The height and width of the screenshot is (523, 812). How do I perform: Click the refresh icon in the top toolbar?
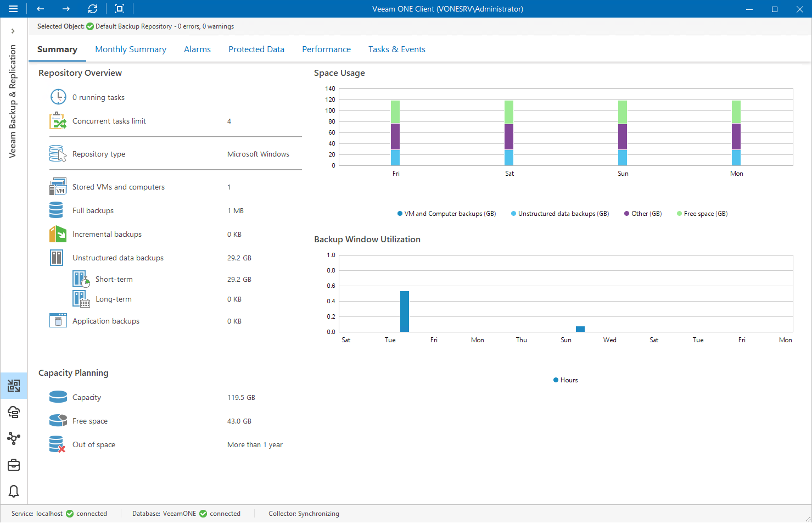[x=92, y=9]
